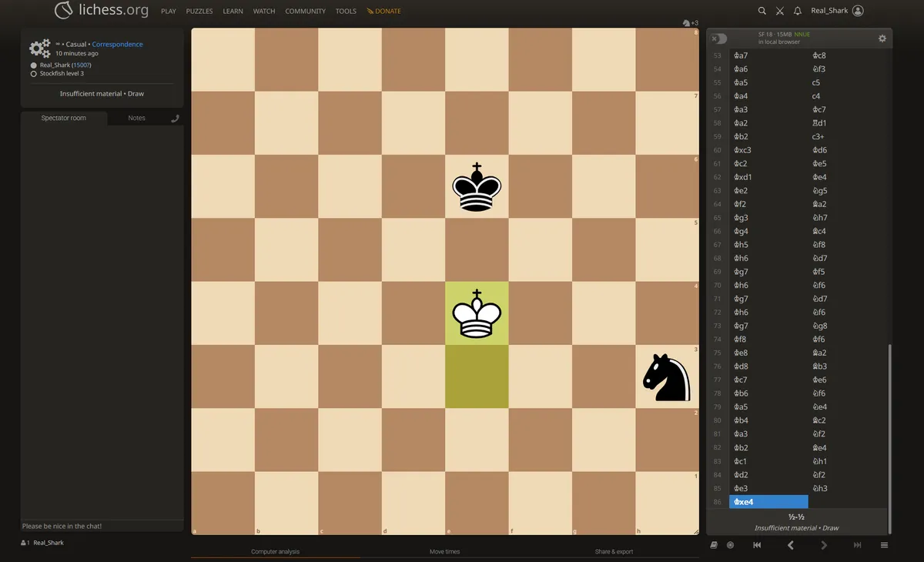
Task: Click the analysis wheel icon at bottom right
Action: click(730, 544)
